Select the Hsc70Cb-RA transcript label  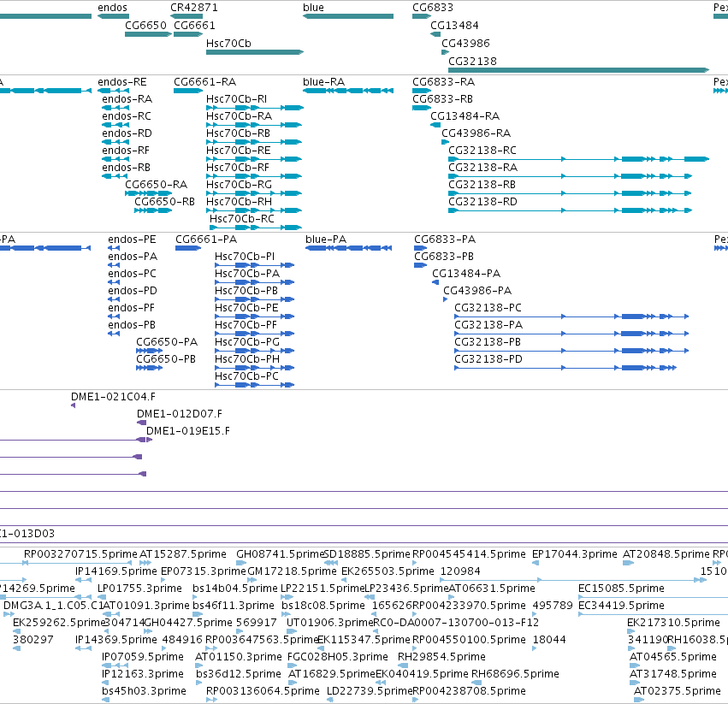click(x=240, y=116)
